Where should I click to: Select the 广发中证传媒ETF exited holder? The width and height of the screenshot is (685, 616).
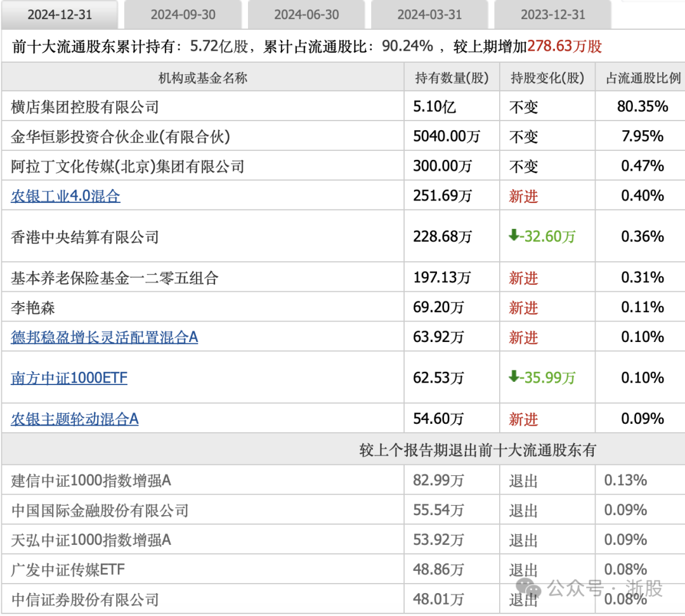[x=68, y=570]
